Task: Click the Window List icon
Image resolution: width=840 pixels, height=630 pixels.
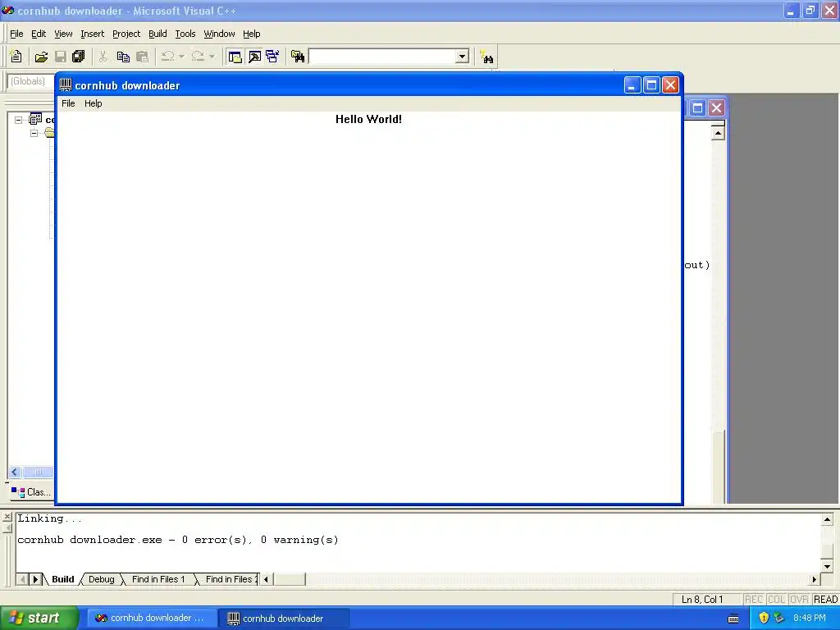Action: (272, 57)
